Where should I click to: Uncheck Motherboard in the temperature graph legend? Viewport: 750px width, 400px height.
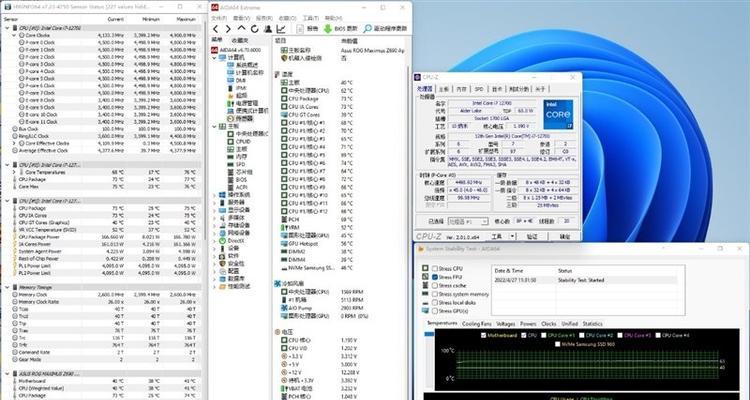coord(484,335)
